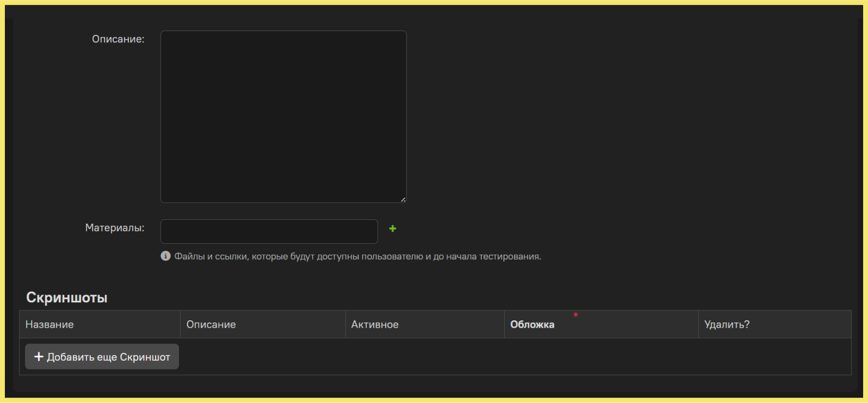Click the green plus icon next to Материалы

point(392,228)
